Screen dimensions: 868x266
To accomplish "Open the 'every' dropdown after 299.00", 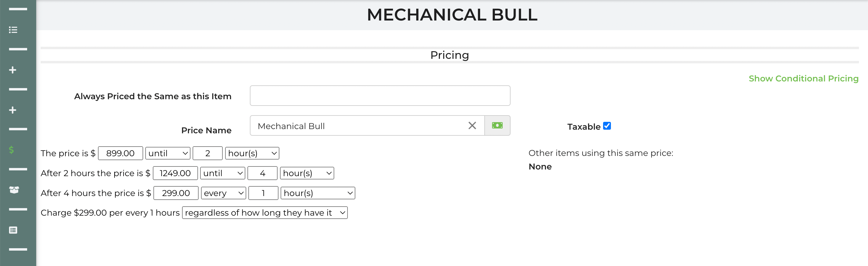I will pos(223,193).
